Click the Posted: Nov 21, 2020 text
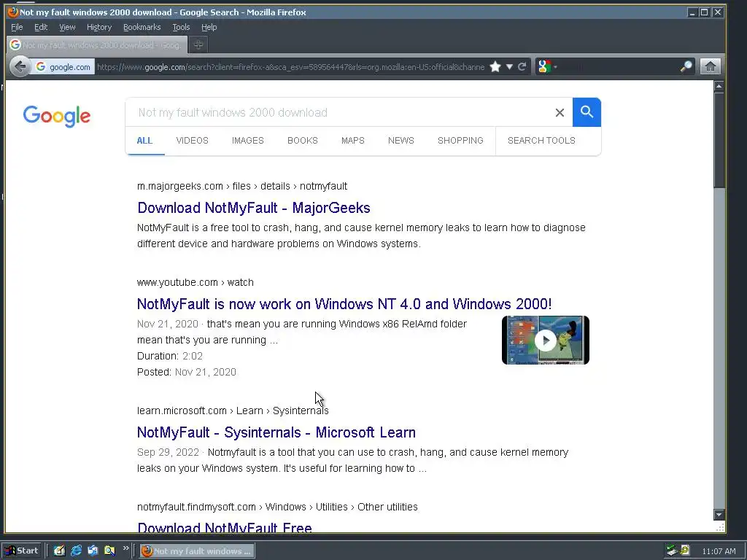747x560 pixels. [x=187, y=373]
